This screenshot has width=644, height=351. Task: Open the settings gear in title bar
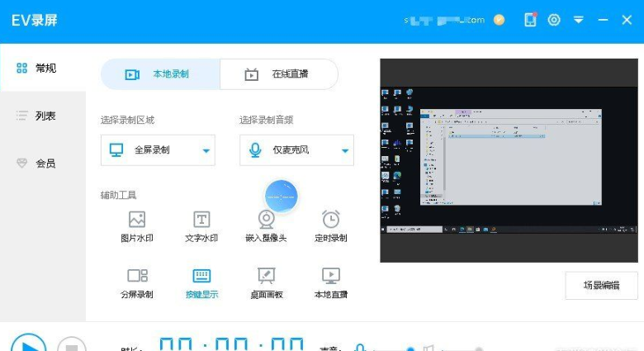(x=554, y=20)
